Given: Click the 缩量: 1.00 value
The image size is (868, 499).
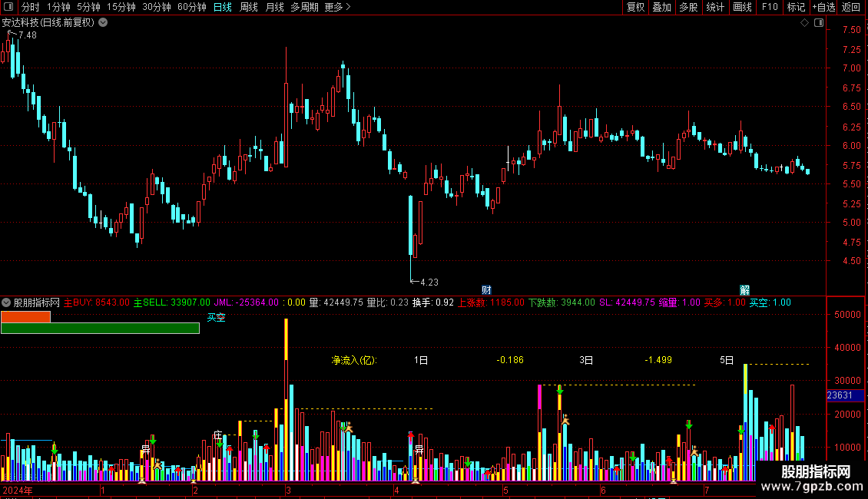Looking at the screenshot, I should (679, 302).
